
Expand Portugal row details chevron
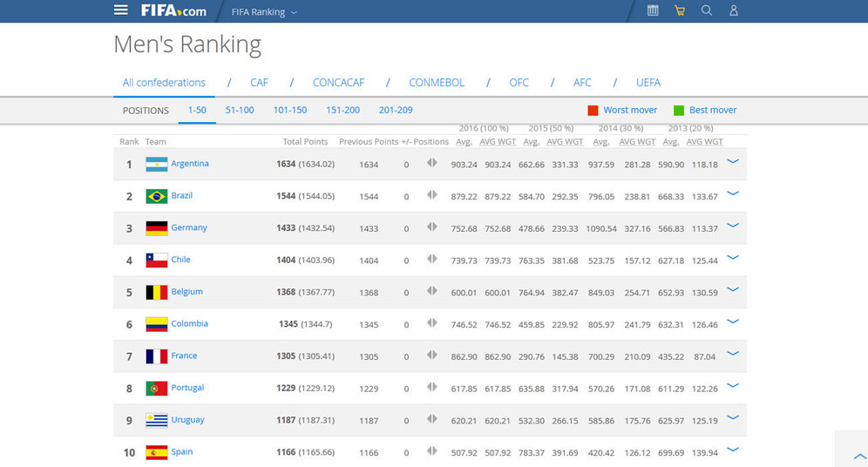pos(732,386)
